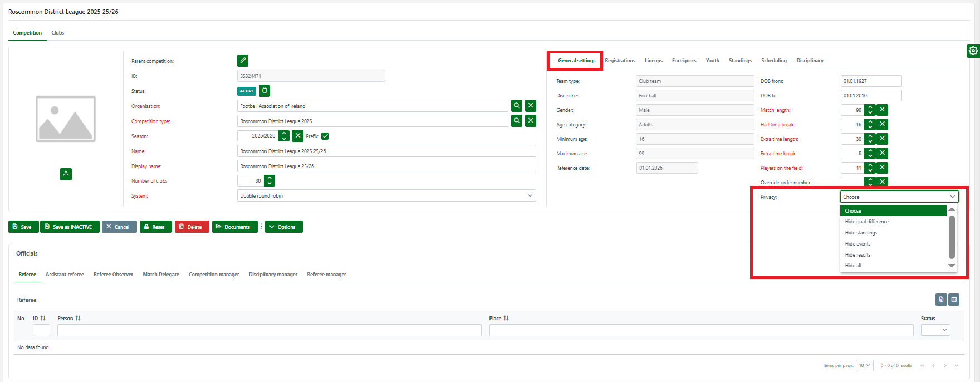Sort the table by Person column

click(78, 319)
